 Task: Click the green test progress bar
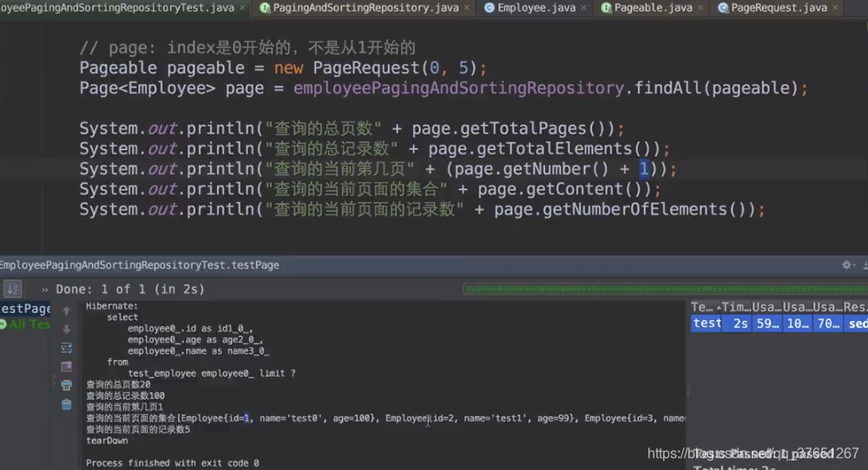point(666,289)
